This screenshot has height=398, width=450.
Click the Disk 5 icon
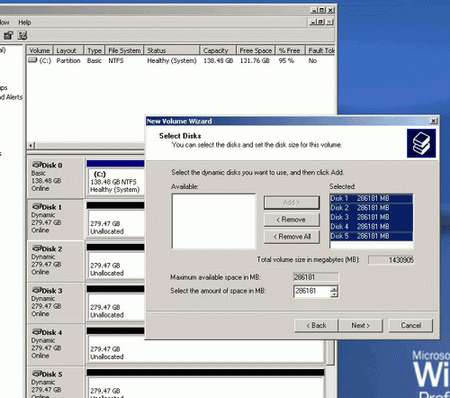pyautogui.click(x=37, y=374)
